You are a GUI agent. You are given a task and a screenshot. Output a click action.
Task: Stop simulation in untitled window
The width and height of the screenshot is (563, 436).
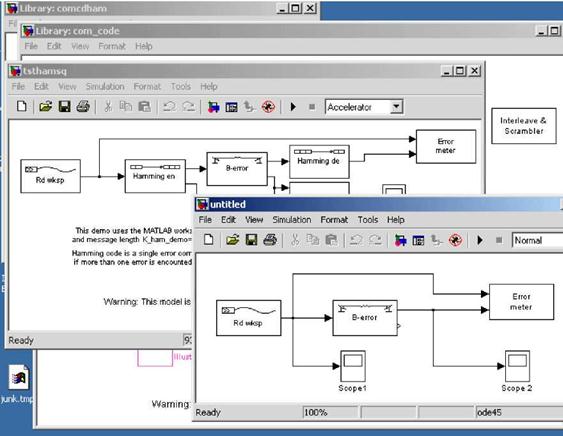point(499,240)
